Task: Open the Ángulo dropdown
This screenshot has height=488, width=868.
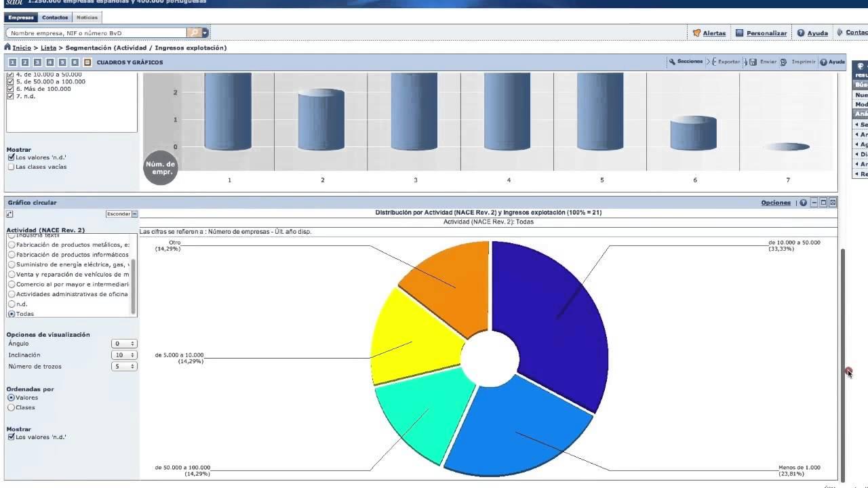Action: pyautogui.click(x=124, y=344)
